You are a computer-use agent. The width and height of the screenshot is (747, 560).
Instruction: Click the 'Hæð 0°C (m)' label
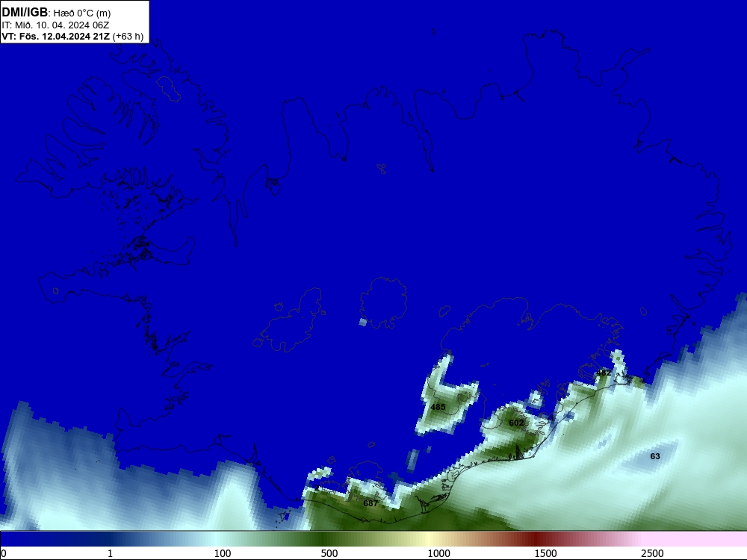(x=82, y=13)
